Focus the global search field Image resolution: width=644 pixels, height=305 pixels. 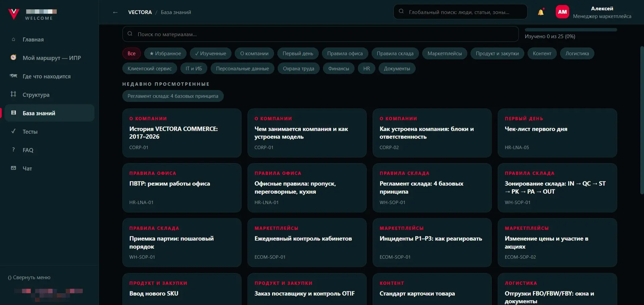click(460, 12)
